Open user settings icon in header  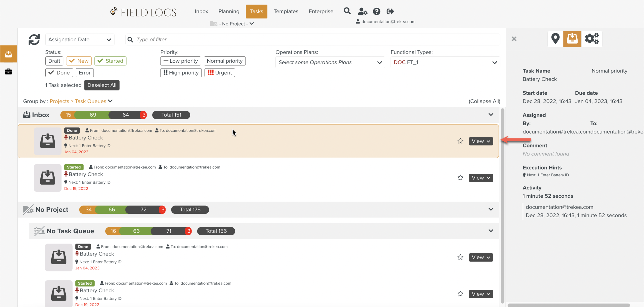click(x=362, y=11)
